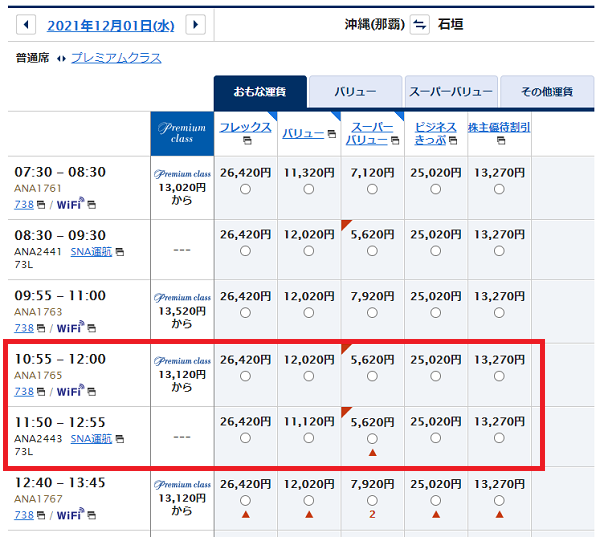Swap the Okinawa and Ishigaki route direction

click(x=420, y=25)
